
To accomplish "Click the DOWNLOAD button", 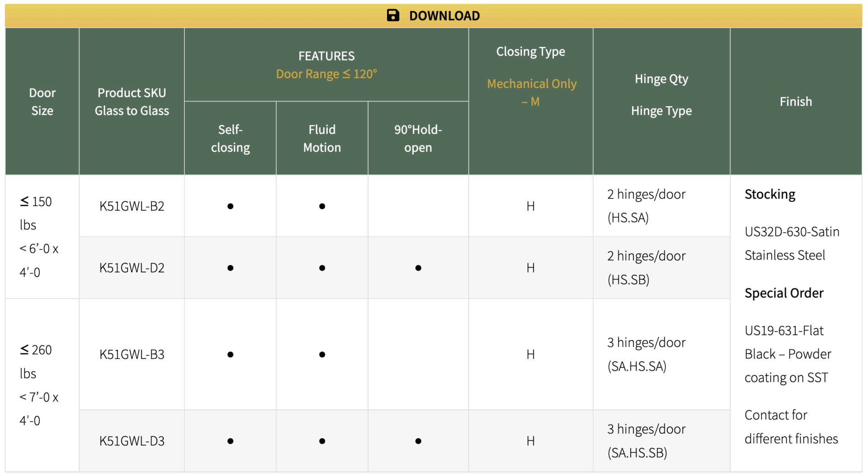I will [434, 16].
